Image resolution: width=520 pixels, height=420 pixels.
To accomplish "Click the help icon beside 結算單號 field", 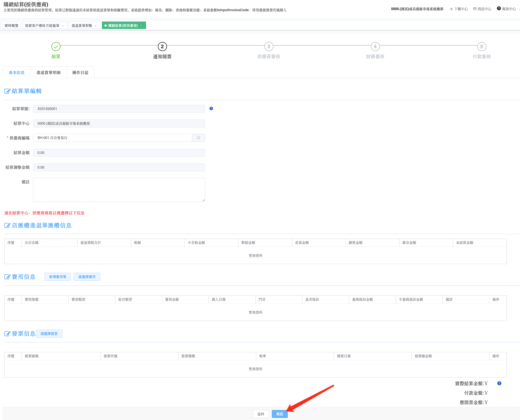I will coord(211,109).
